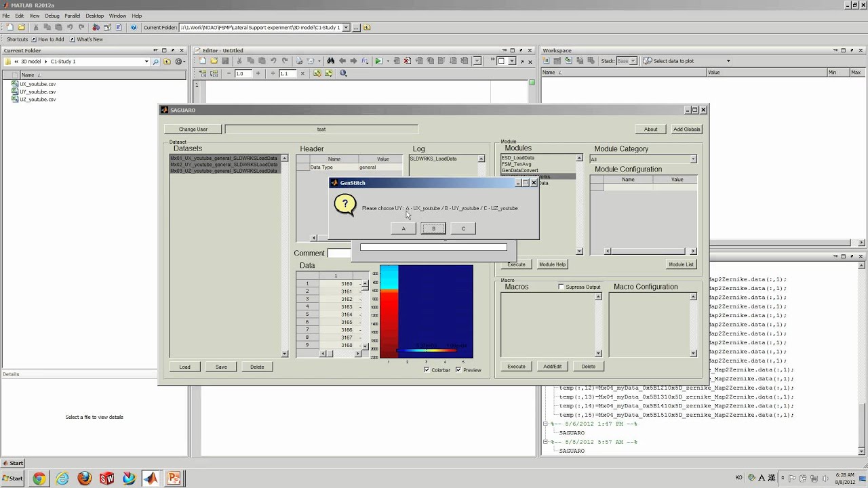Image resolution: width=868 pixels, height=488 pixels.
Task: Import data icon in Workspace toolbar
Action: pos(568,61)
